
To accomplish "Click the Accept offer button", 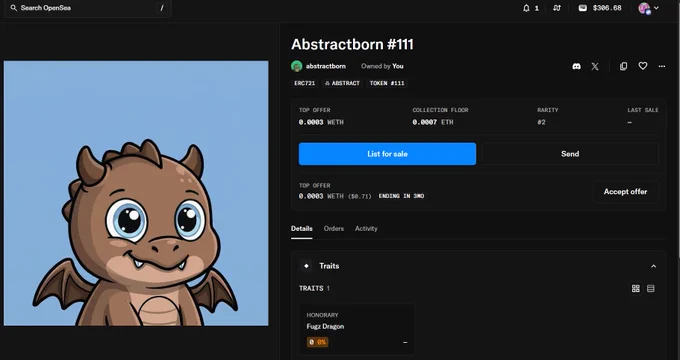I will coord(625,192).
